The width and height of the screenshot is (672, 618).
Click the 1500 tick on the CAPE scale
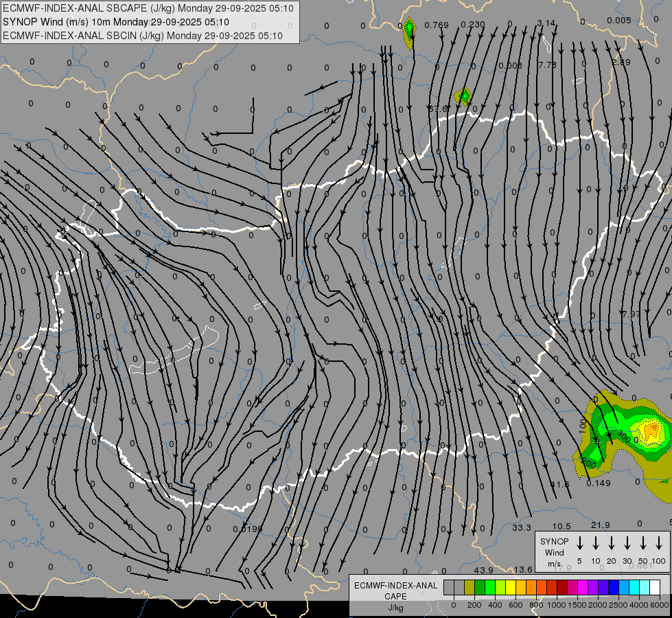[x=577, y=605]
